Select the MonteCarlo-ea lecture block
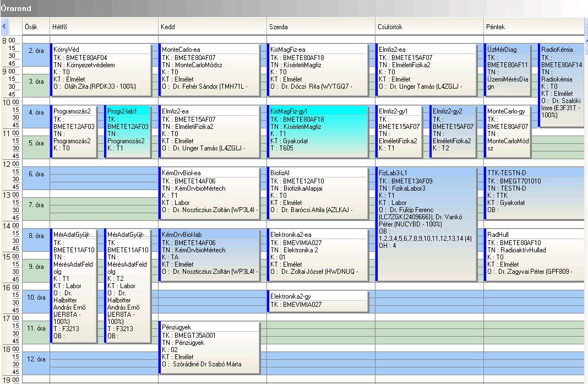 coord(209,70)
